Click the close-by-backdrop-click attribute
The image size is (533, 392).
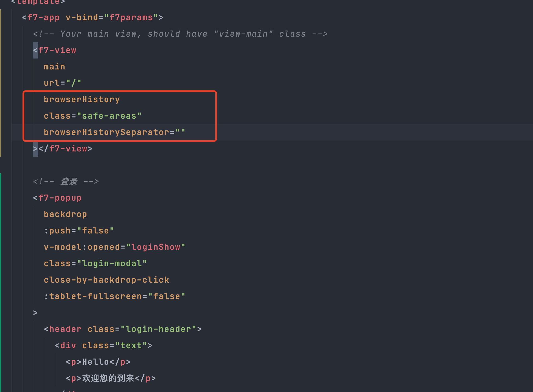pos(106,280)
